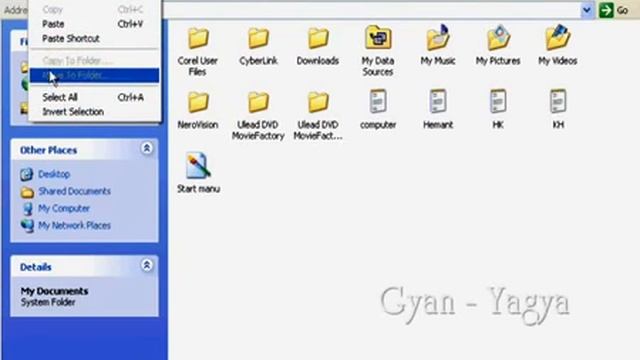Open the My Network Places link
Screen dimensions: 640x360
point(74,226)
